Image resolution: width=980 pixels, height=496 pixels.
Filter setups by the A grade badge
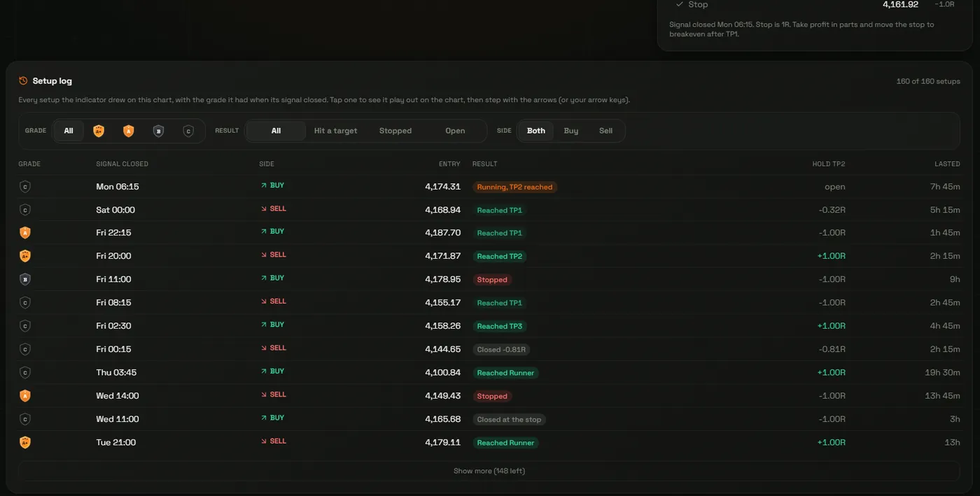click(x=128, y=131)
